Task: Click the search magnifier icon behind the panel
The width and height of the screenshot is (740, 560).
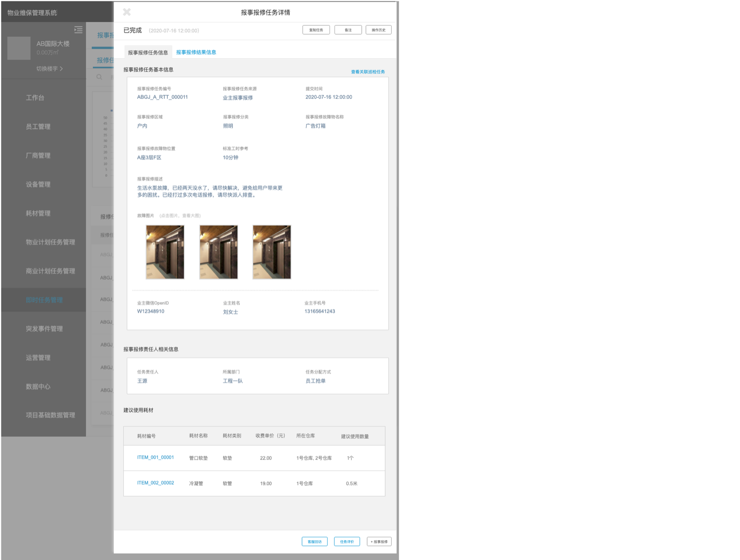Action: click(x=99, y=77)
